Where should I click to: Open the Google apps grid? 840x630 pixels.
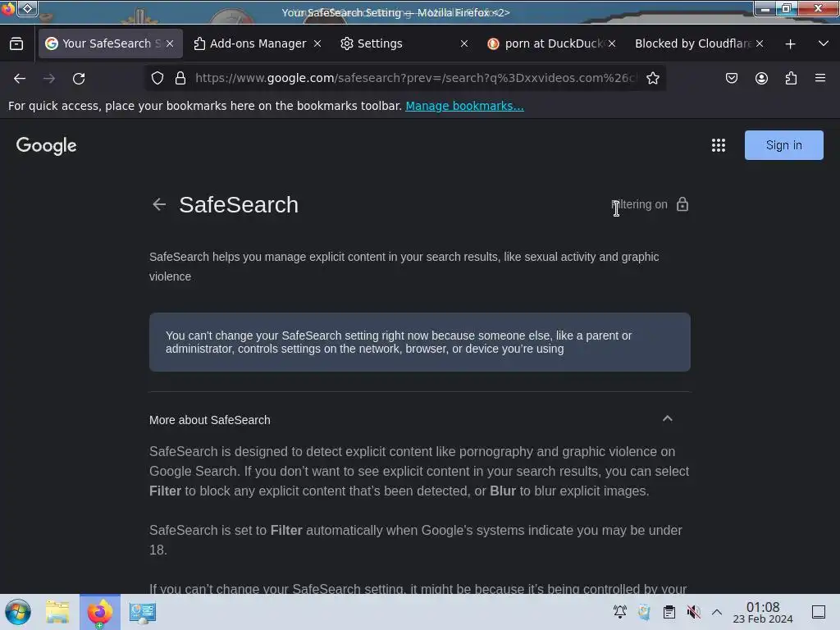click(x=719, y=145)
